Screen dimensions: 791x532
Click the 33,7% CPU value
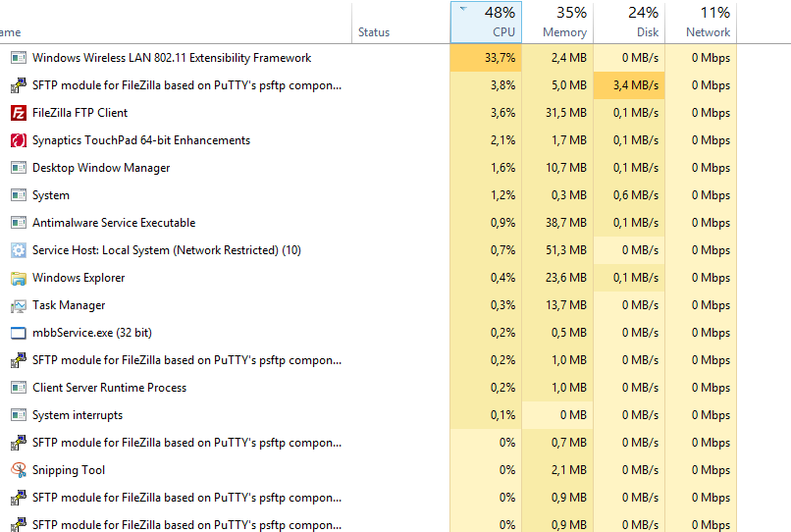[500, 58]
